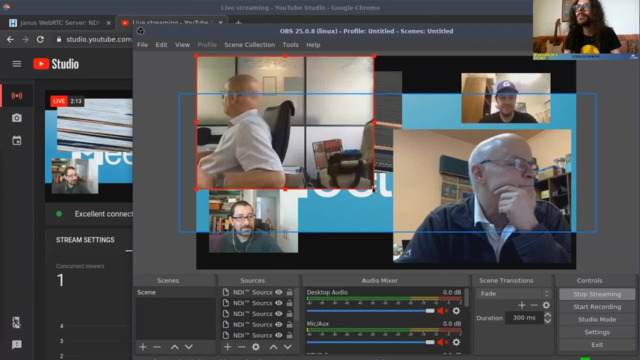Select the Webcam camera icon in Studio sidebar
The width and height of the screenshot is (640, 360).
(17, 118)
